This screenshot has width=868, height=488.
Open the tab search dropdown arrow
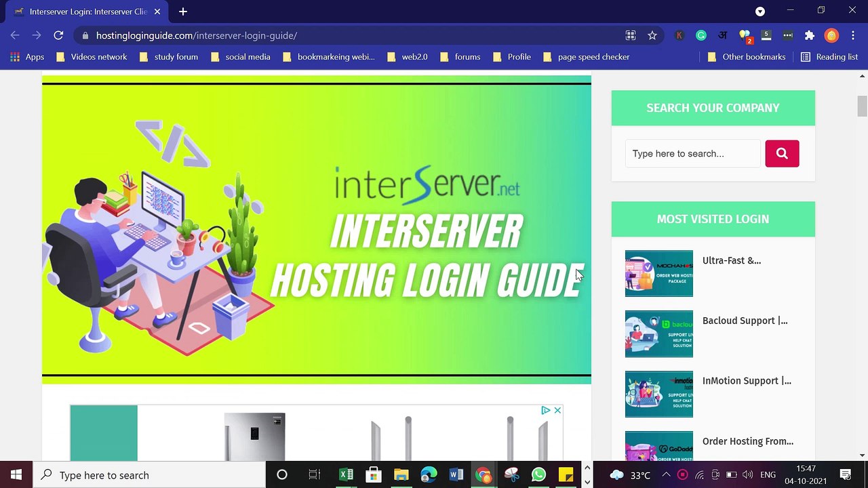point(760,12)
